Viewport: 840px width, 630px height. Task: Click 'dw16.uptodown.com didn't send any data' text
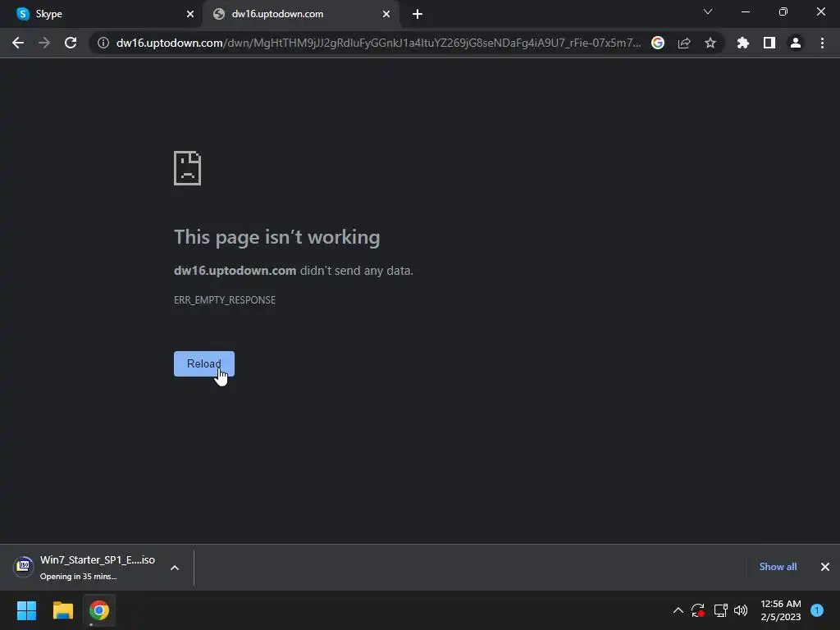coord(294,271)
